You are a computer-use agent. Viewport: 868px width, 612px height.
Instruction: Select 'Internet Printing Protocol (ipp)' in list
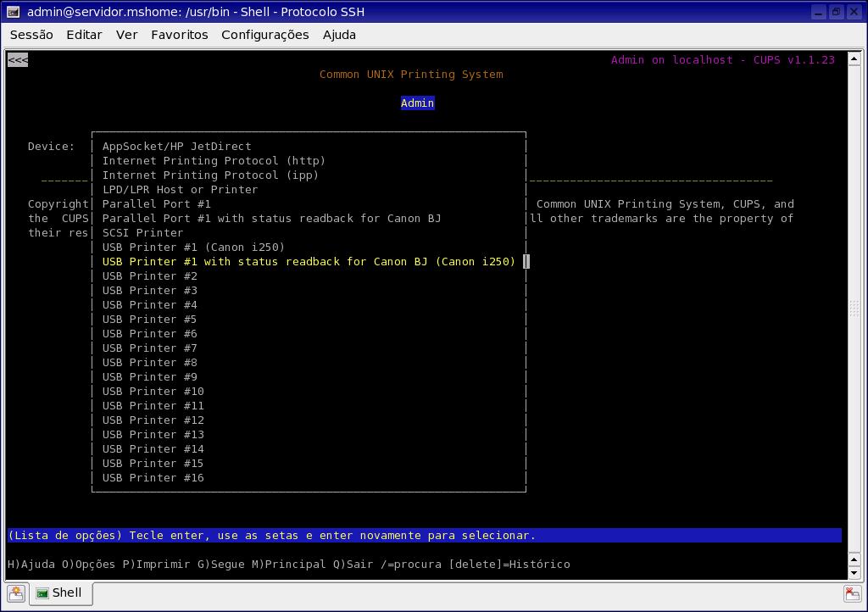click(210, 175)
